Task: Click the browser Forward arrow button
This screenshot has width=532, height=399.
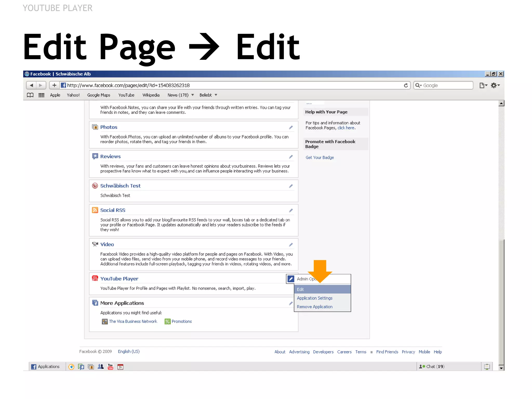Action: point(41,85)
